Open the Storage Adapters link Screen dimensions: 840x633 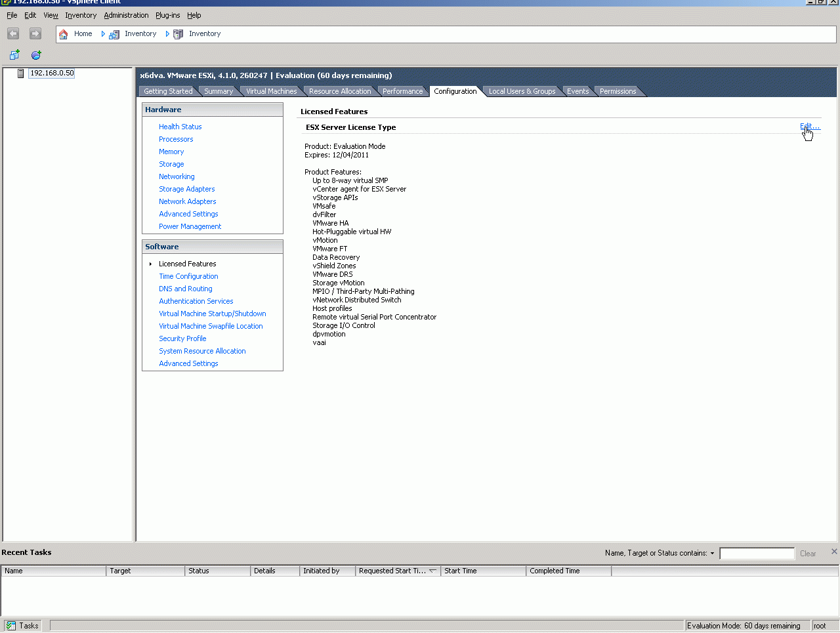(187, 189)
